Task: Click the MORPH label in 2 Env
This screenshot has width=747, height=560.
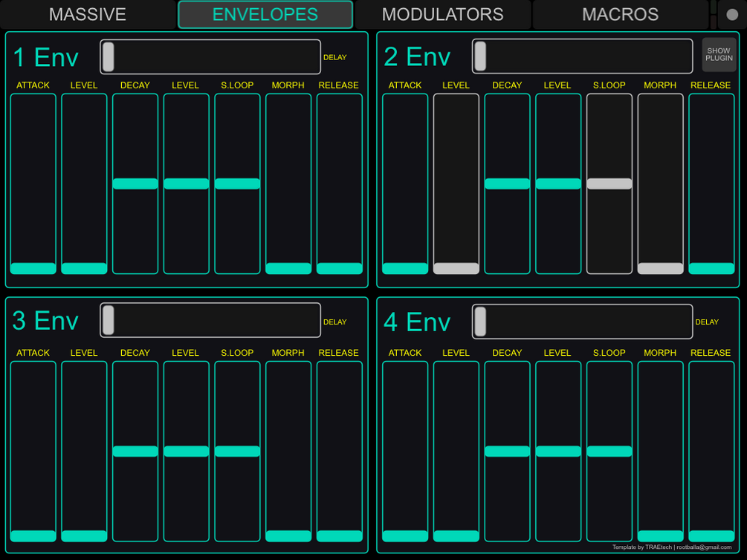Action: click(x=660, y=85)
